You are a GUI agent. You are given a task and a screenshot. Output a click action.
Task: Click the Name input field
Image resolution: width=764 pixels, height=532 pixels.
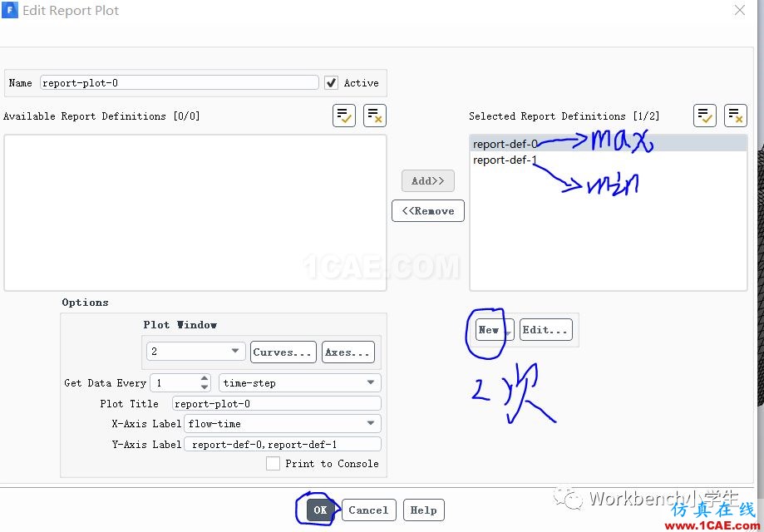coord(180,83)
